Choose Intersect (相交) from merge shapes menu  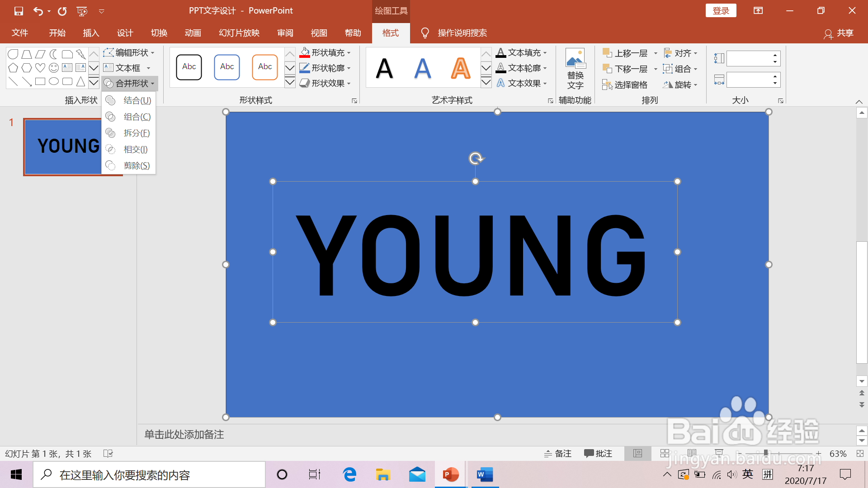tap(129, 149)
